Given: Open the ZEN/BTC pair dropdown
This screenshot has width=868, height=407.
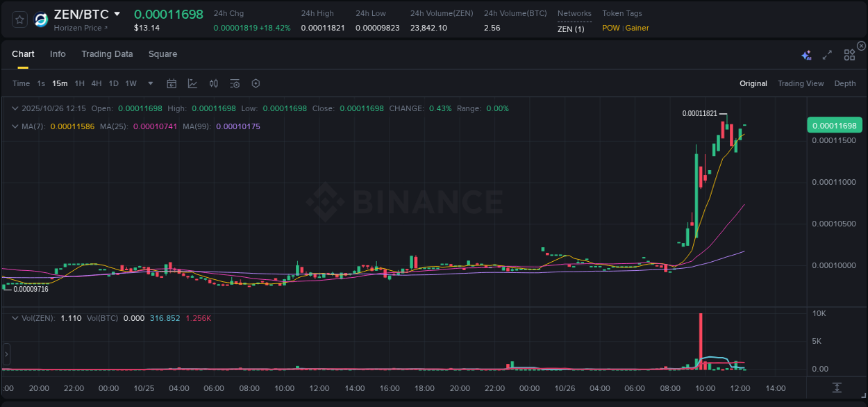Looking at the screenshot, I should click(118, 13).
